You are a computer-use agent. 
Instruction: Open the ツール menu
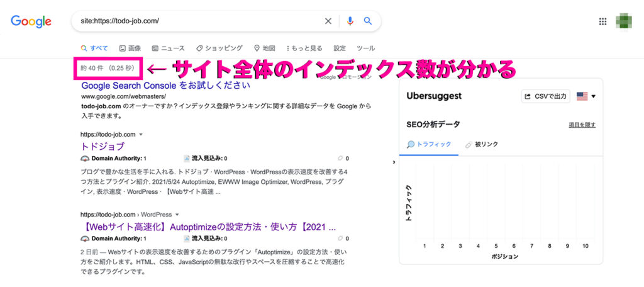pyautogui.click(x=365, y=48)
